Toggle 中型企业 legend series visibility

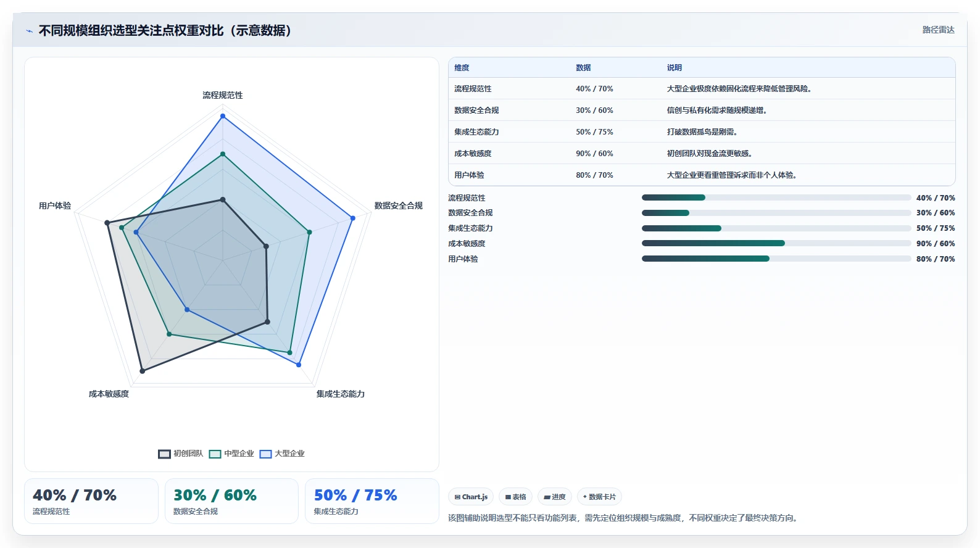point(231,454)
